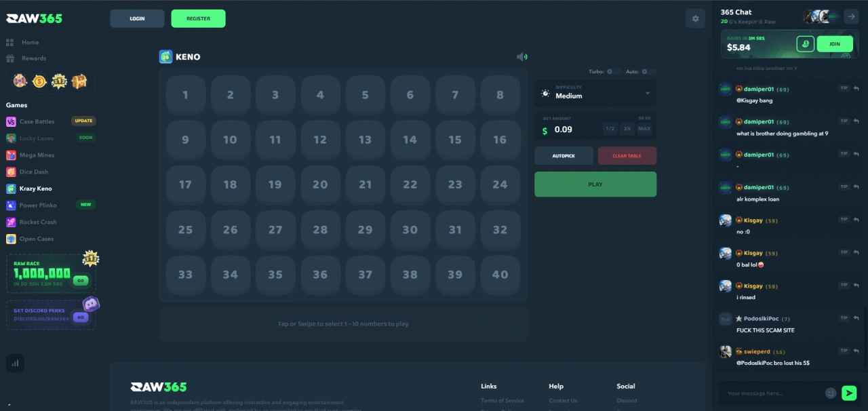Click the Home grid icon
This screenshot has width=868, height=411.
[10, 42]
